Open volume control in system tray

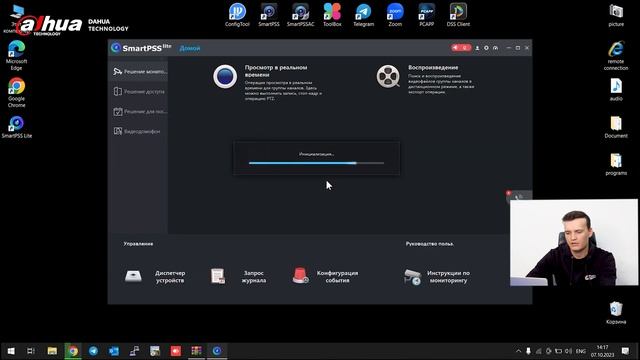point(568,351)
